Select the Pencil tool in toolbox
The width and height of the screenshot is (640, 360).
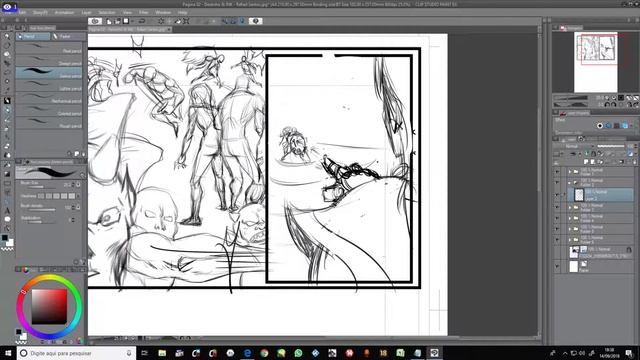7,110
